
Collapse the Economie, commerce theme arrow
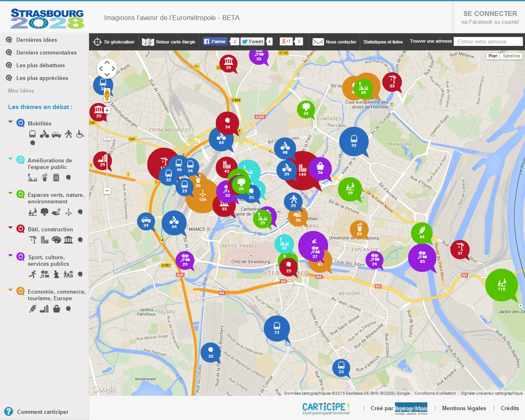(x=11, y=290)
